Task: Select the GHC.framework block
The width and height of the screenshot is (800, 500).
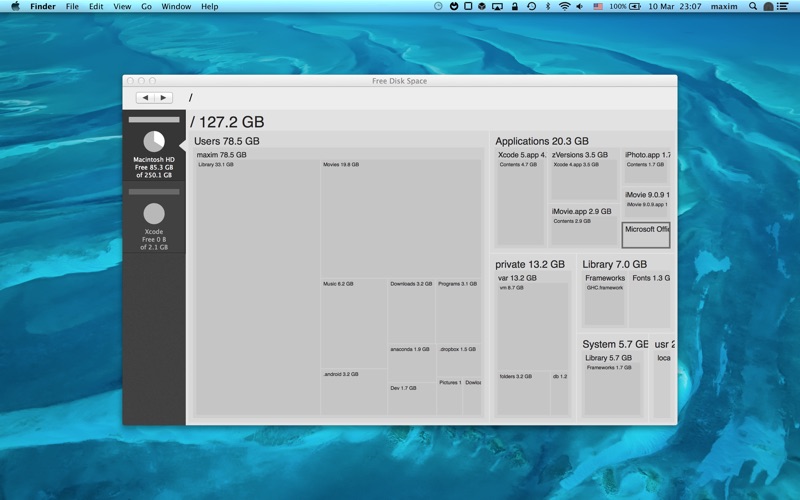Action: coord(605,304)
